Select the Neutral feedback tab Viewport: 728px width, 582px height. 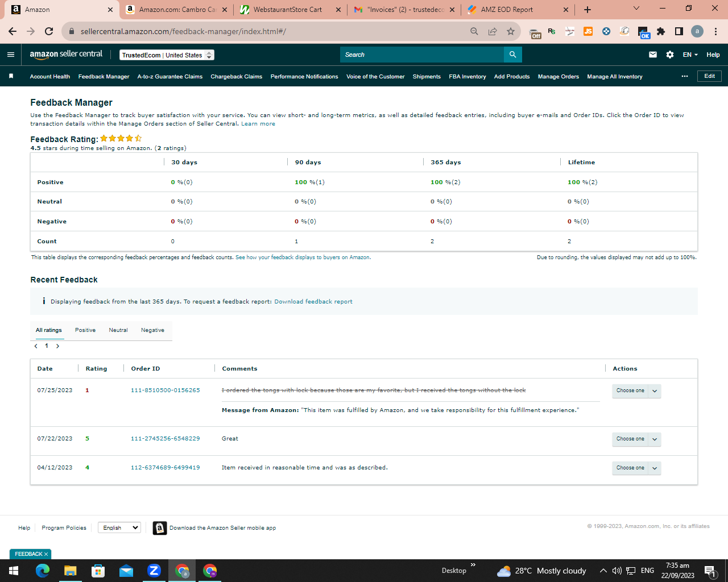click(118, 330)
